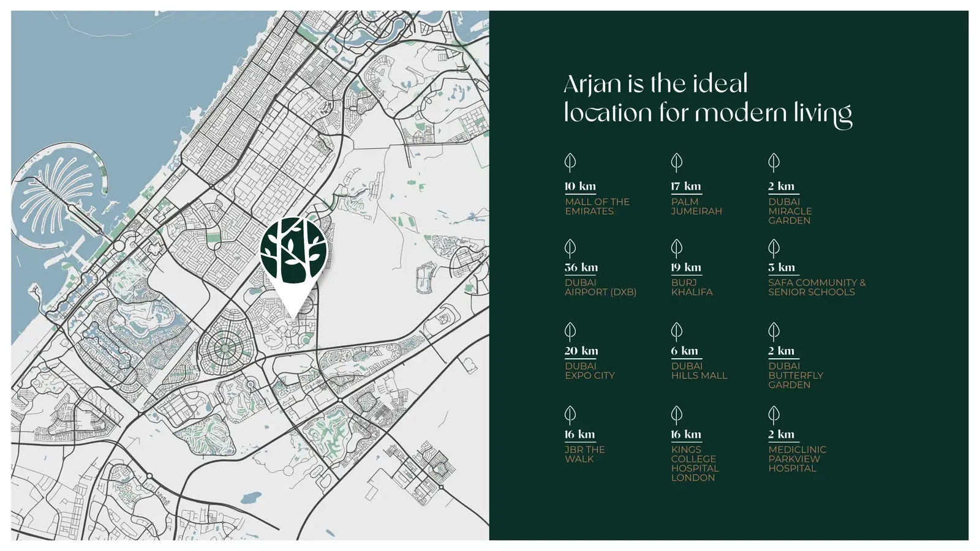Click the leaf icon above Kings College Hospital
980x551 pixels.
[677, 415]
